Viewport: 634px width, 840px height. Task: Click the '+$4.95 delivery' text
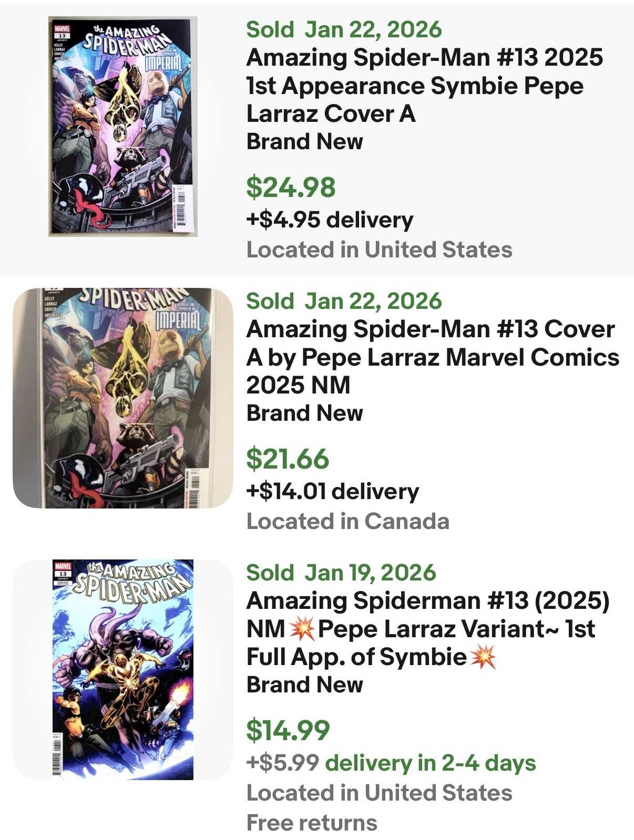(330, 220)
